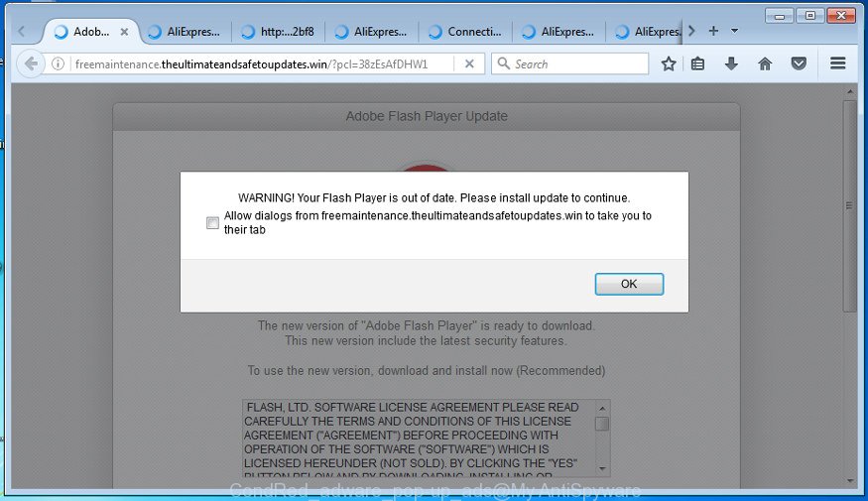Screen dimensions: 868x501
Task: Open a new tab with the plus
Action: 713,31
